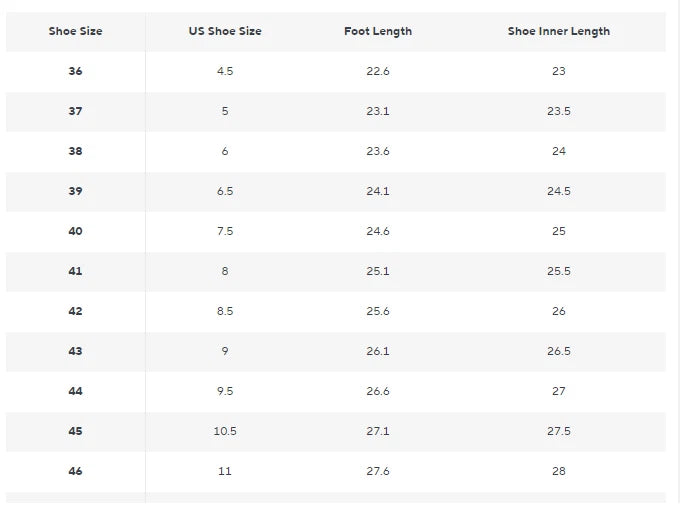The width and height of the screenshot is (680, 508).
Task: Click the 22.6 foot length cell
Action: [377, 71]
